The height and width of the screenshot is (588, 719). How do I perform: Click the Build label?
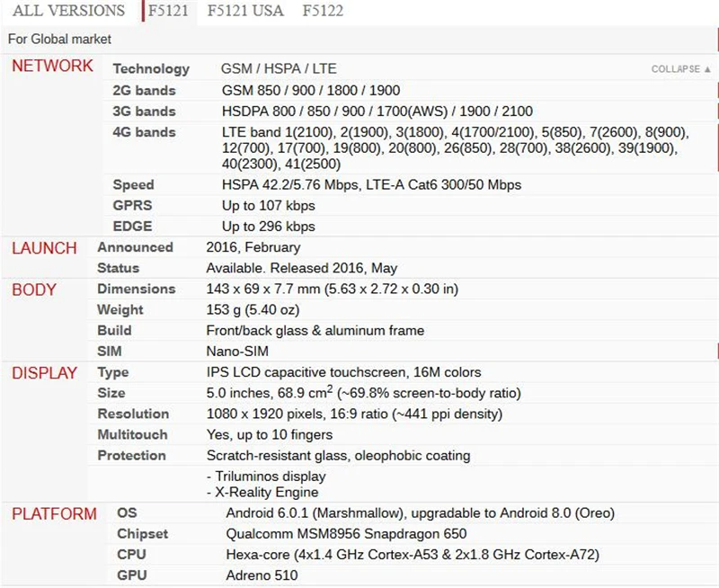point(114,330)
